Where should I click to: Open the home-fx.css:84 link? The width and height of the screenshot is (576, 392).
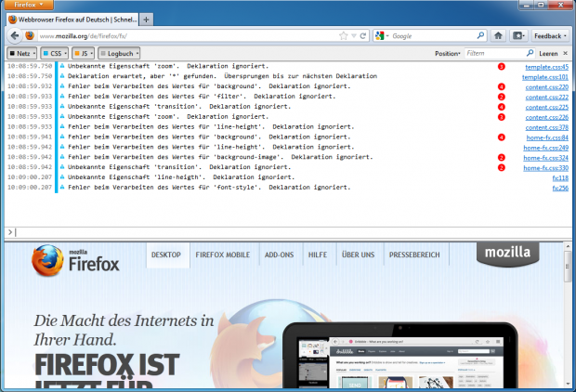click(547, 137)
